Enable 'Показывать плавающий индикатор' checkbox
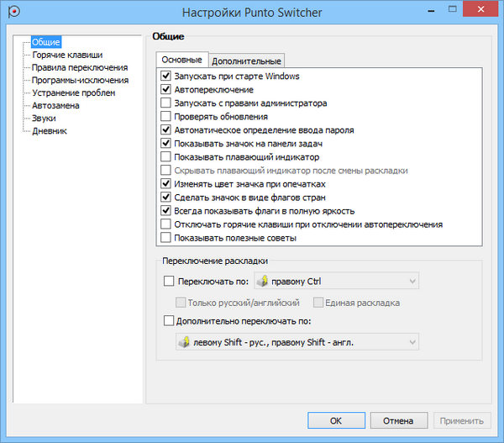Image resolution: width=504 pixels, height=443 pixels. tap(165, 157)
